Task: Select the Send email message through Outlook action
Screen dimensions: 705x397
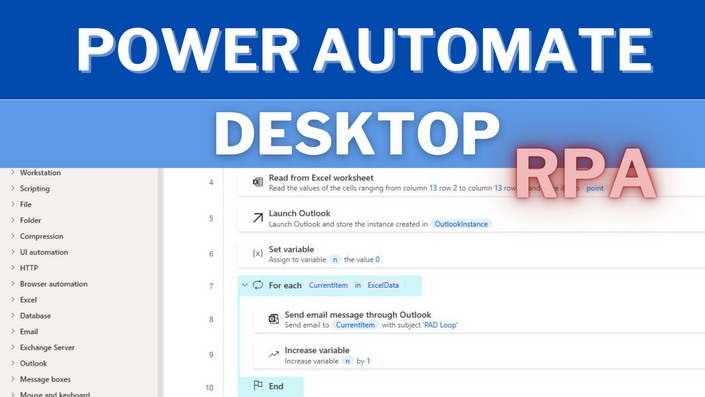Action: 479,319
